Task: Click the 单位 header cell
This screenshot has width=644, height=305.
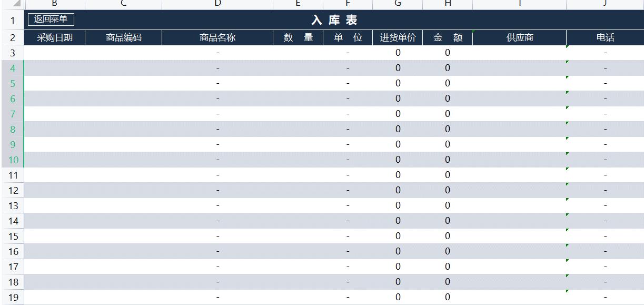Action: (x=346, y=37)
